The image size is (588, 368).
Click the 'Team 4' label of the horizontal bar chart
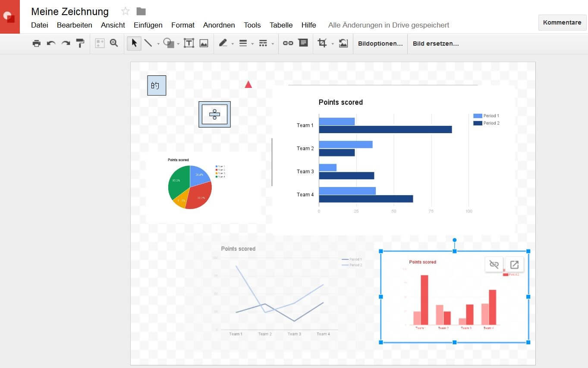tap(305, 195)
